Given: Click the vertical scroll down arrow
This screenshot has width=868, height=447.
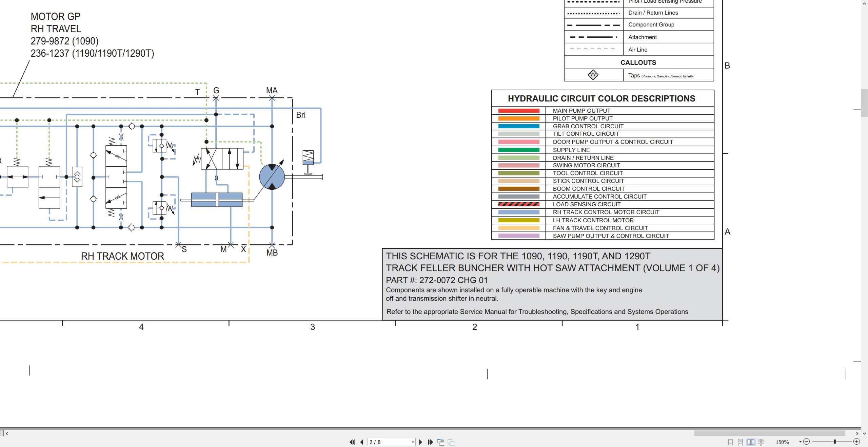Looking at the screenshot, I should 864,433.
